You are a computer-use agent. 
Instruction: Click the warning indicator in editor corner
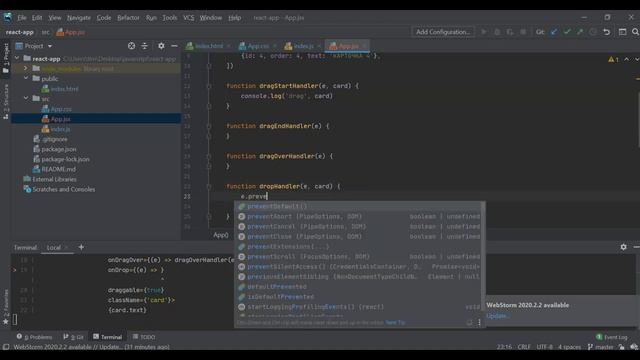click(613, 60)
